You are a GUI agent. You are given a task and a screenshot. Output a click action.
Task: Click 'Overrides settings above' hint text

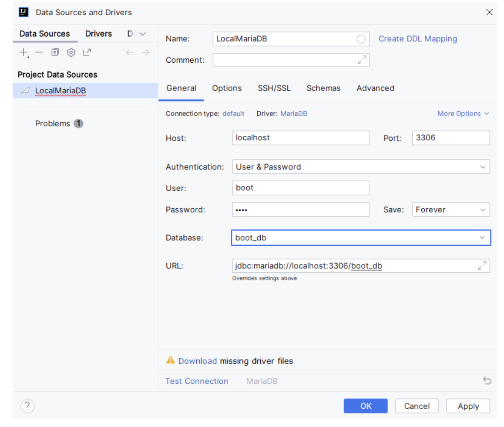[265, 278]
